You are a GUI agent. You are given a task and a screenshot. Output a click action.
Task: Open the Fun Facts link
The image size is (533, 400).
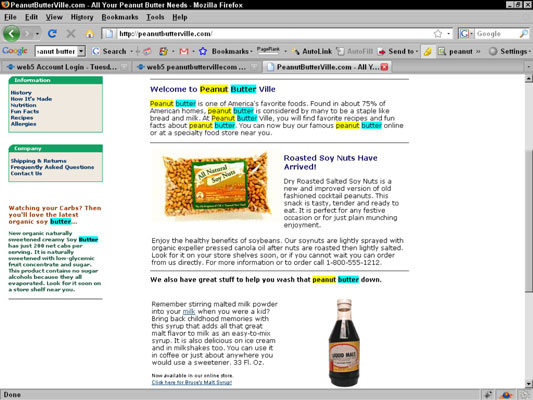24,111
